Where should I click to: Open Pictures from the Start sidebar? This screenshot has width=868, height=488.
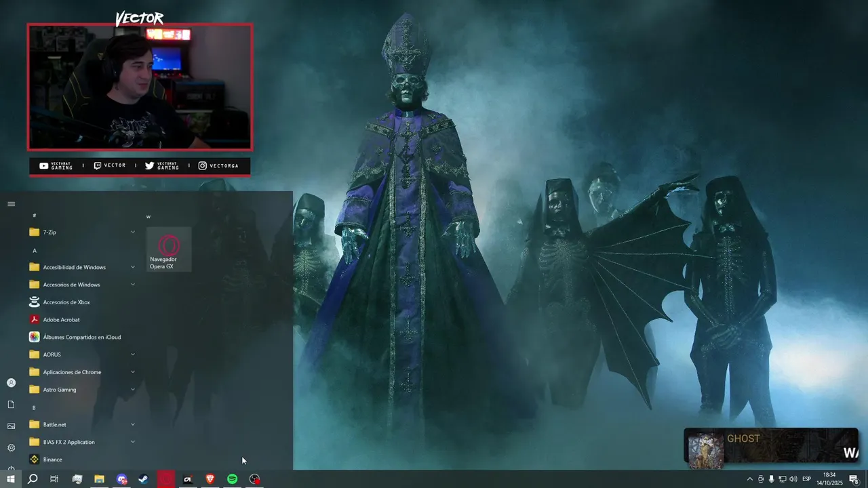11,426
